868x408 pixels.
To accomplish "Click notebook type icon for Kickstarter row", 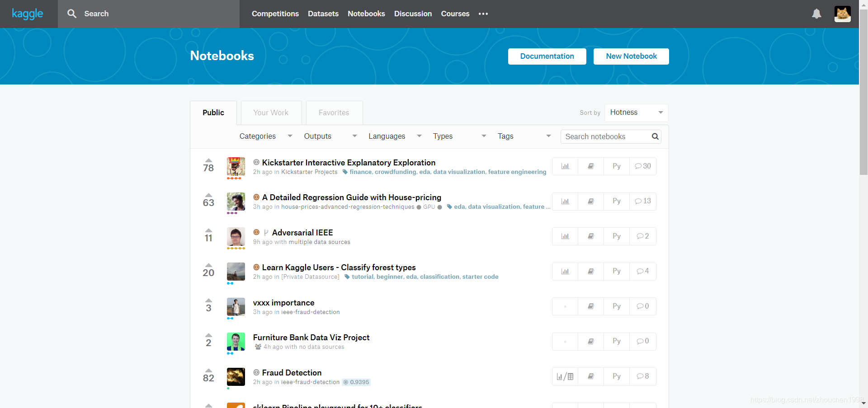I will click(591, 166).
